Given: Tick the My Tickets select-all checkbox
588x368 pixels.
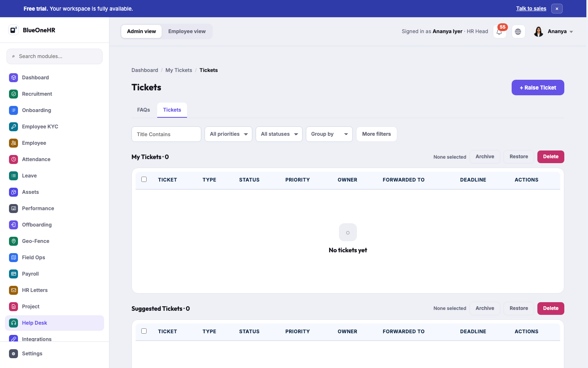Looking at the screenshot, I should tap(144, 179).
